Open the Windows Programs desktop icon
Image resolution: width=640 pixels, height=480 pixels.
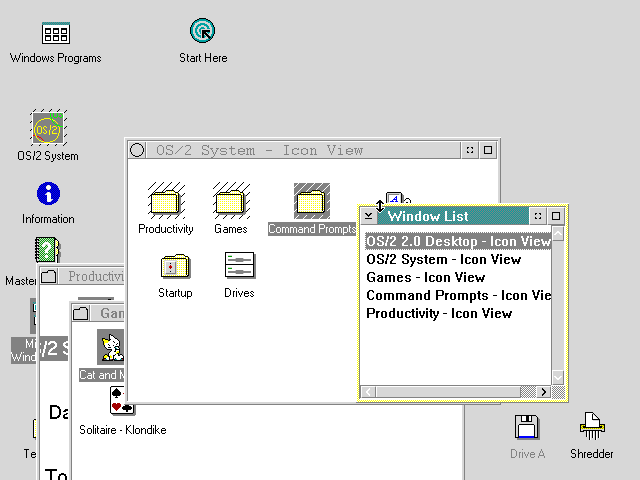tap(56, 33)
